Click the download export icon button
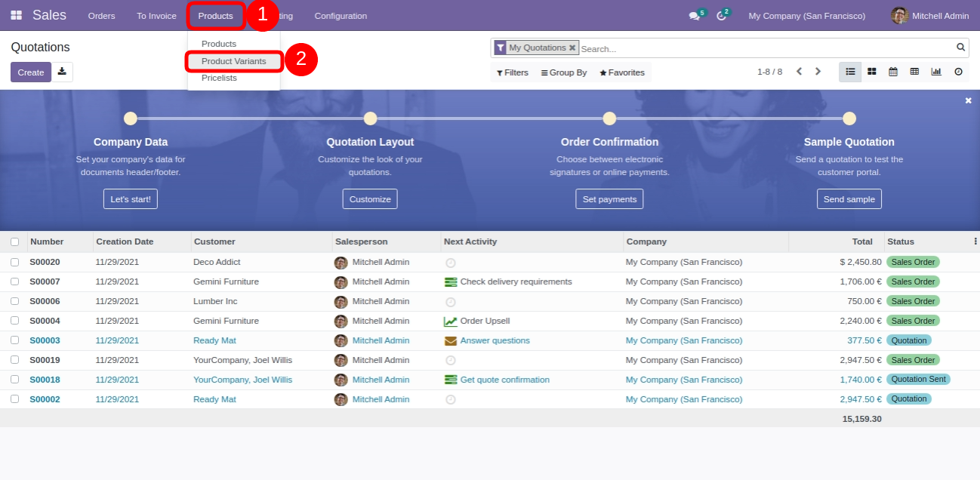 (x=62, y=72)
